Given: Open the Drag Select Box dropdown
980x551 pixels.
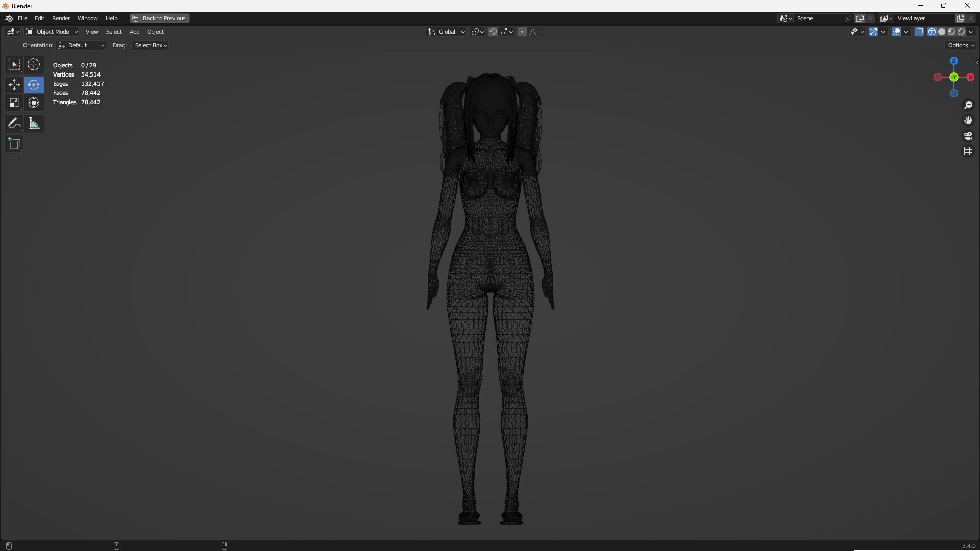Looking at the screenshot, I should click(151, 45).
